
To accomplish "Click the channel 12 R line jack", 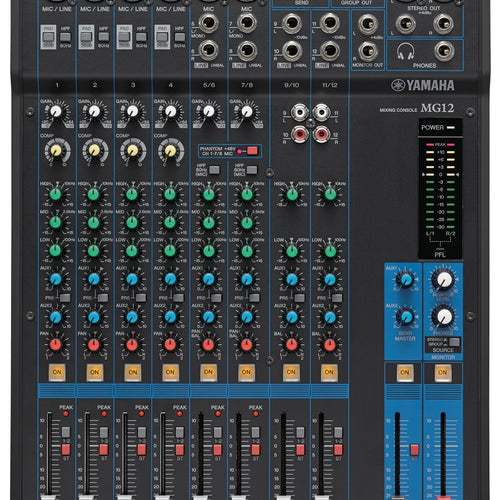I will click(x=330, y=51).
